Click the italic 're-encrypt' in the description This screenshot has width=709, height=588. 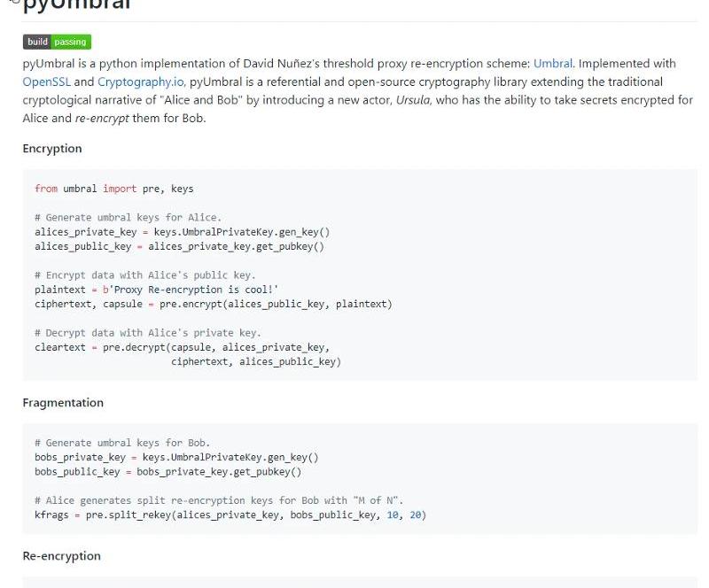point(102,119)
